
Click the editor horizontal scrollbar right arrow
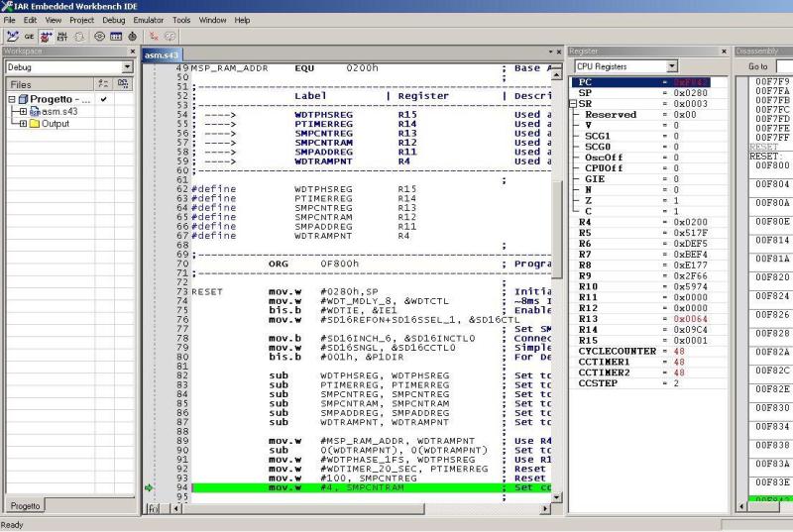click(545, 508)
